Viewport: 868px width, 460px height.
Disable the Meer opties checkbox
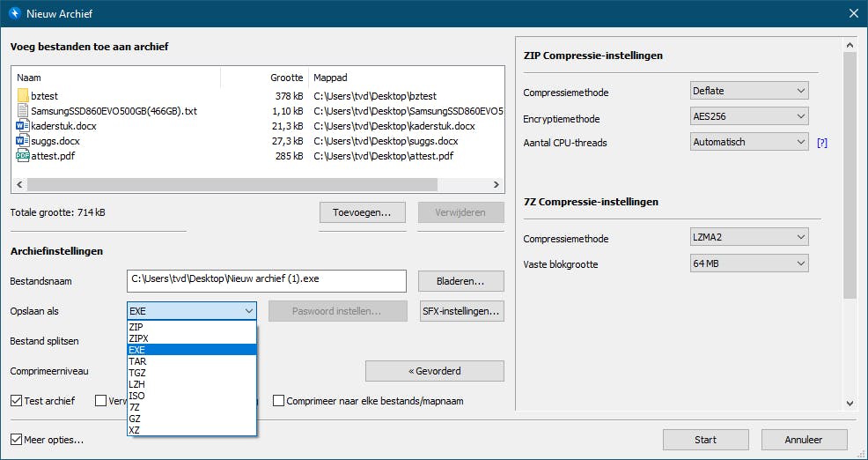coord(17,440)
